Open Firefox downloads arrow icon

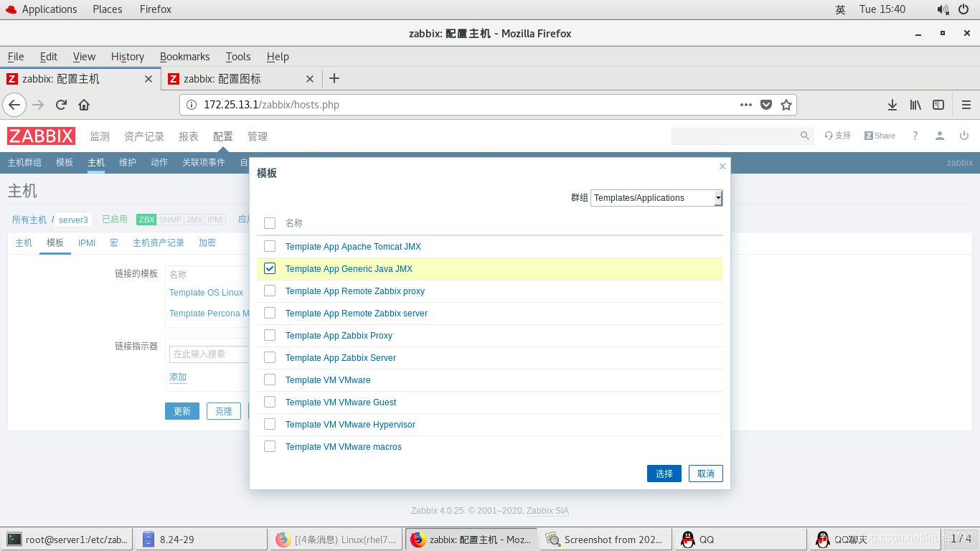coord(892,105)
